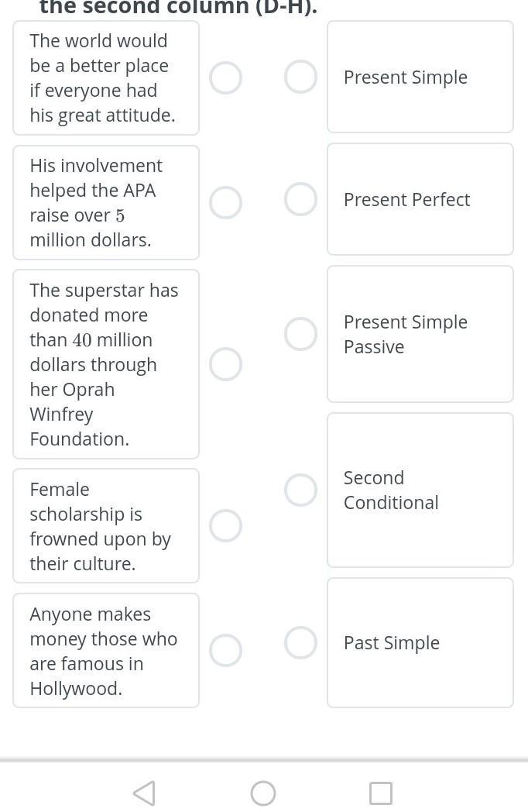The width and height of the screenshot is (528, 812).
Task: Tap the 'His involvement helped the APA' card
Action: coord(105,202)
